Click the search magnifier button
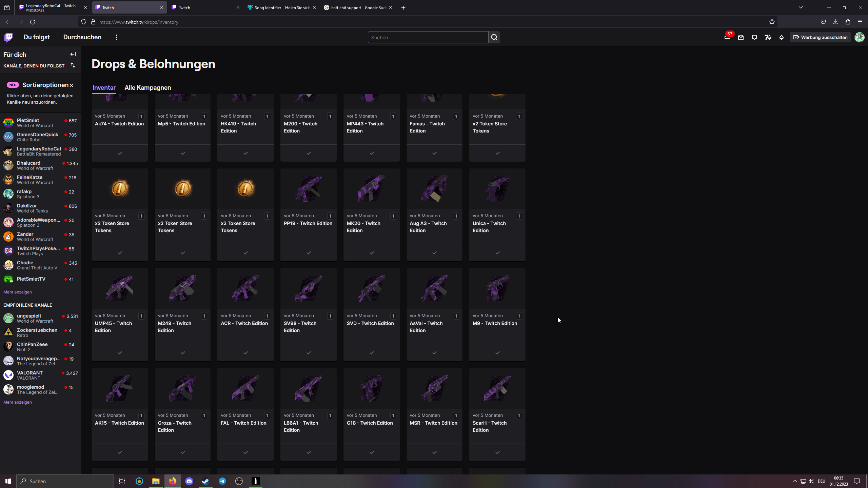 pos(494,37)
